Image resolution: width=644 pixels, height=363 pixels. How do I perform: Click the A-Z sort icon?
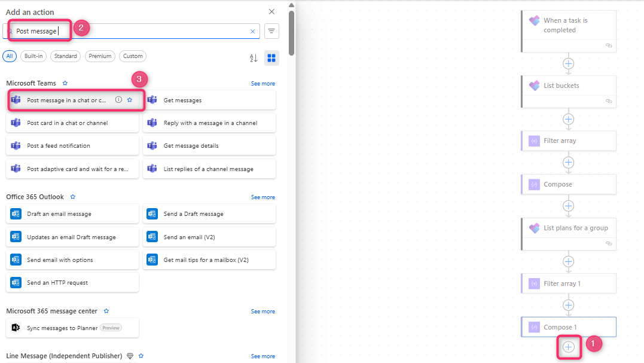(x=254, y=59)
